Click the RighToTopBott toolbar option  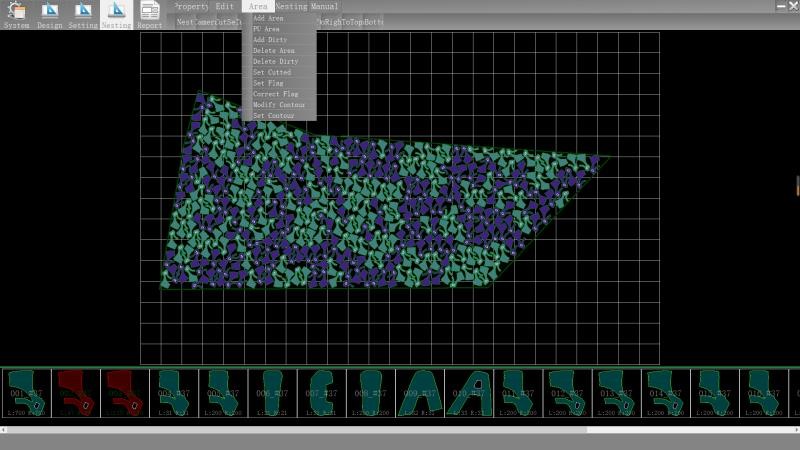(350, 22)
